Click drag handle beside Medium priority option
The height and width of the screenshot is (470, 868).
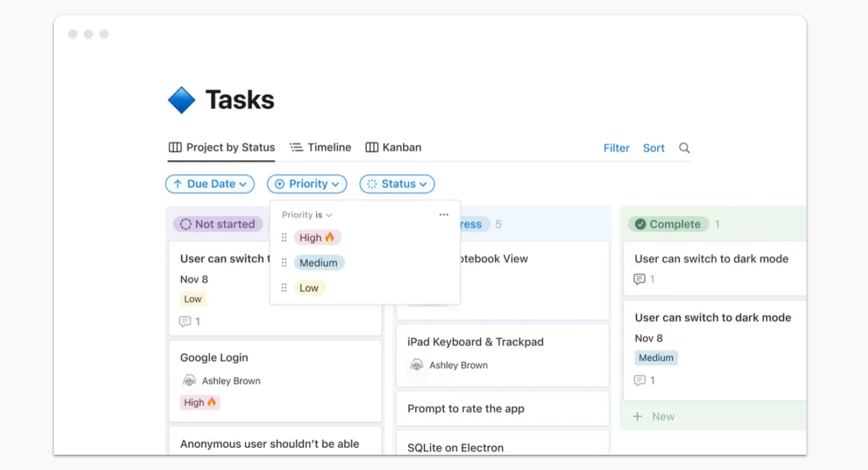[x=284, y=263]
